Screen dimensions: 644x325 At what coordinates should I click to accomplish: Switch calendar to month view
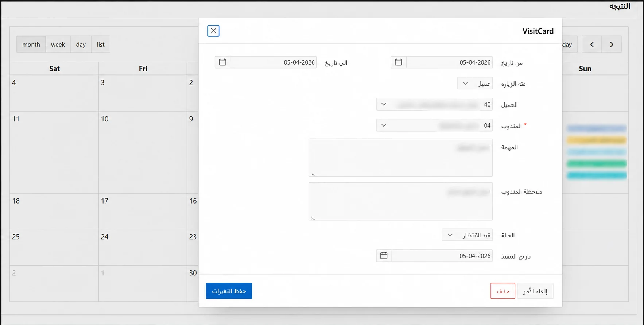click(31, 45)
